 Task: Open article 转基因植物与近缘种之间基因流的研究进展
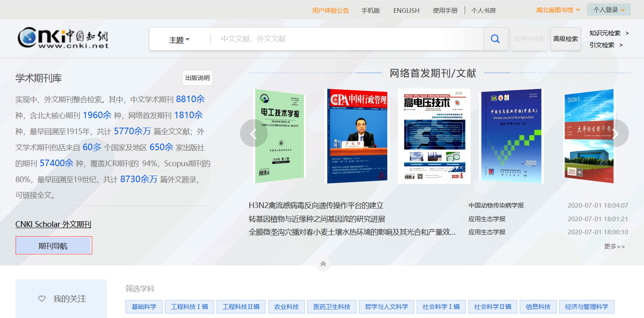[x=317, y=219]
